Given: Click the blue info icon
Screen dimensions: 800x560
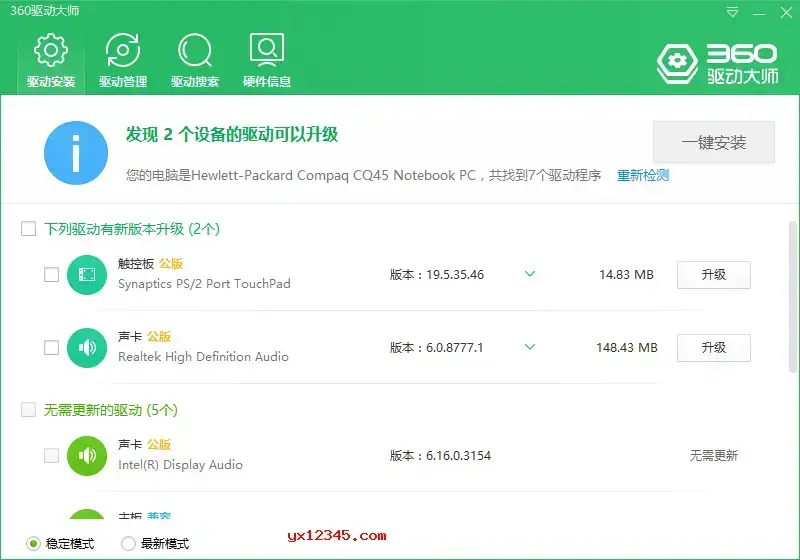Looking at the screenshot, I should pyautogui.click(x=76, y=153).
